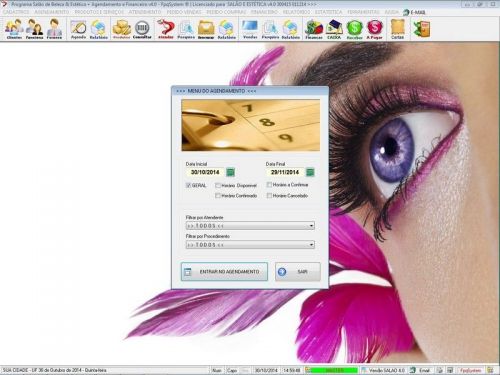Open the AJUDA menu
Viewport: 500px width, 375px height.
[391, 12]
